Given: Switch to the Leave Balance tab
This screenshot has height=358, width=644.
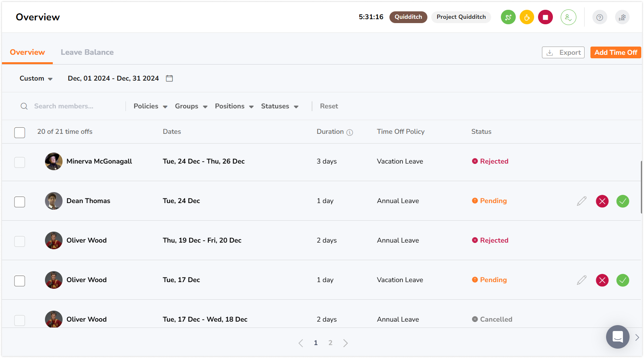Looking at the screenshot, I should (87, 52).
